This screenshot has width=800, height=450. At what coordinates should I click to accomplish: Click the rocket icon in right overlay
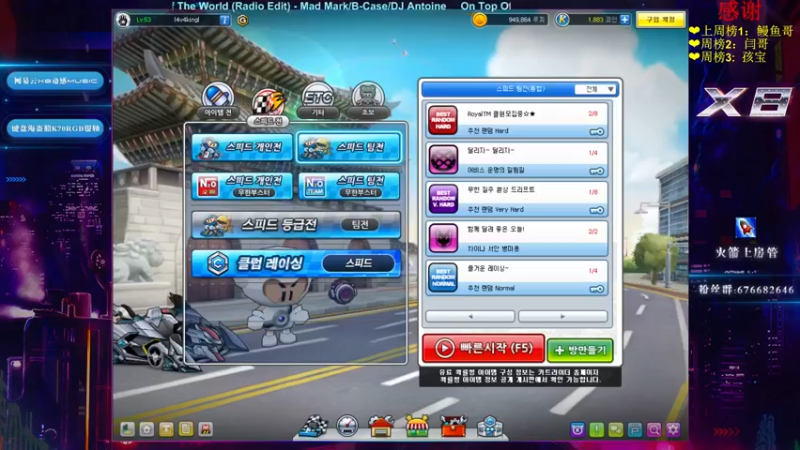tap(745, 228)
